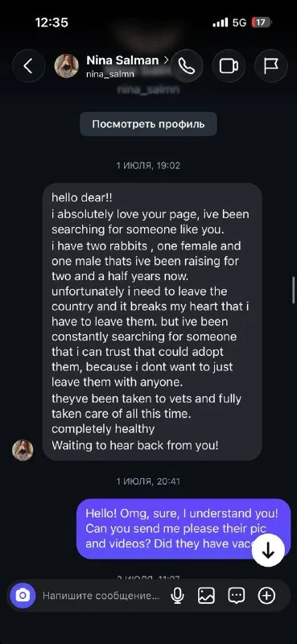Tap the 1 июля, 19:02 timestamp
The image size is (297, 644).
tap(148, 166)
